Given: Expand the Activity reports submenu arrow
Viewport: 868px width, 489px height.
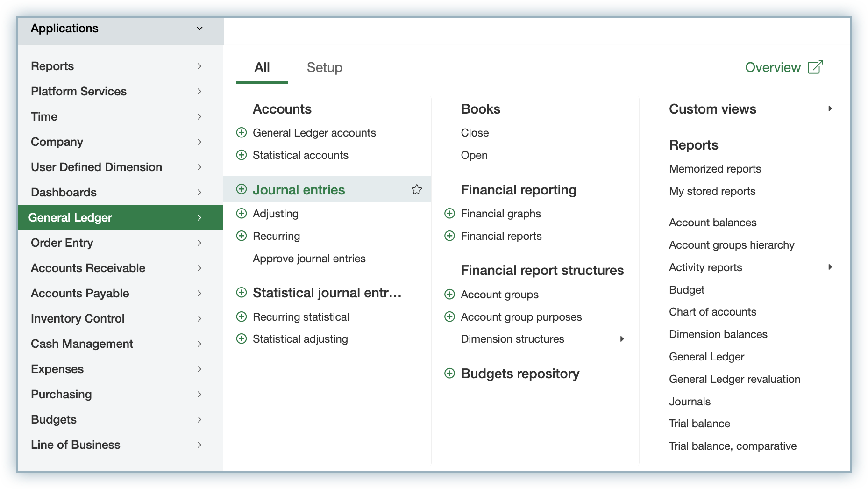Looking at the screenshot, I should click(x=830, y=267).
